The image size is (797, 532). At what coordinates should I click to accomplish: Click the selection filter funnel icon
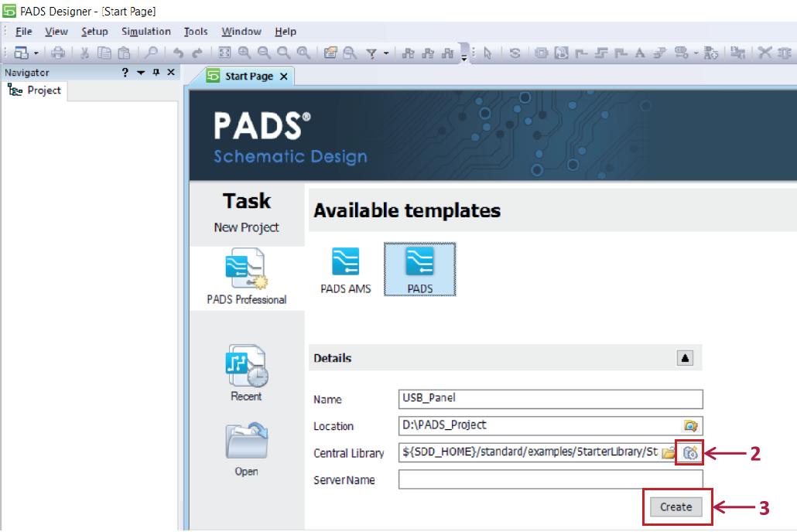pyautogui.click(x=371, y=53)
